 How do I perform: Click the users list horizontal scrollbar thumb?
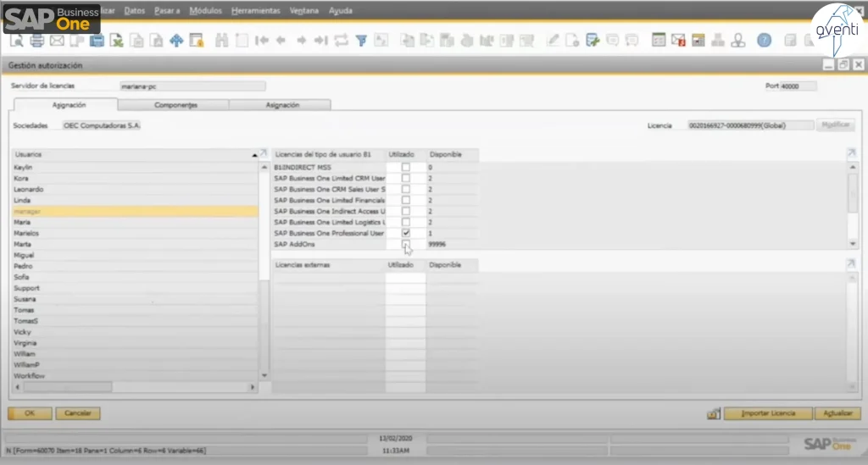tap(68, 387)
